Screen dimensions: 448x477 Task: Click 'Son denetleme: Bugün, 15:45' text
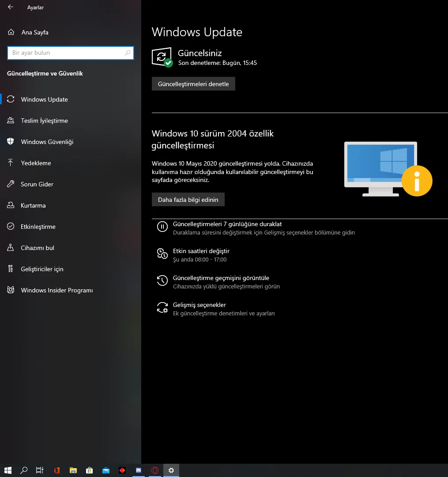(x=217, y=63)
